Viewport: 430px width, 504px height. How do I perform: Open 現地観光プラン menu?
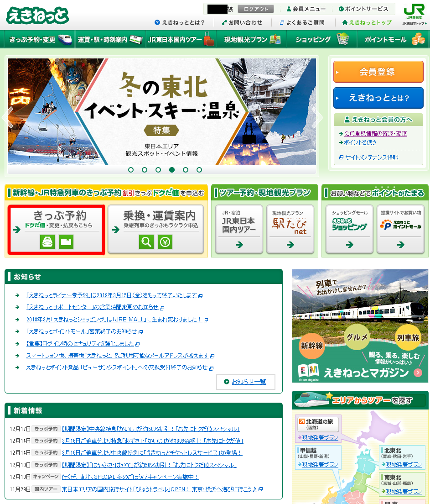(x=251, y=40)
